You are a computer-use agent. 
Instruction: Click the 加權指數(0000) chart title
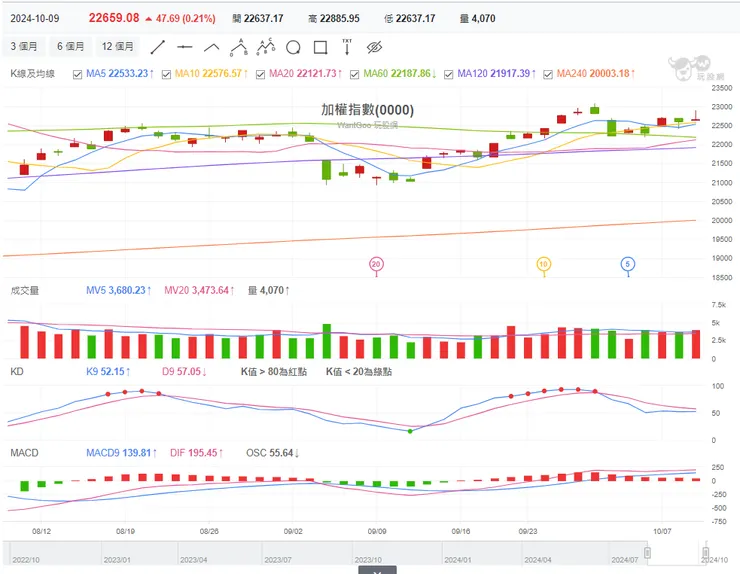click(367, 110)
